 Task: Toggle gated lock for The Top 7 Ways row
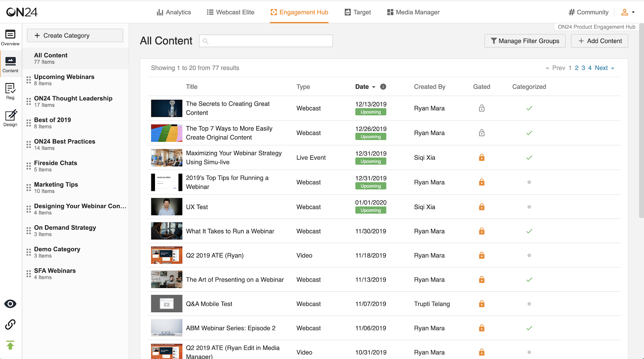tap(482, 133)
